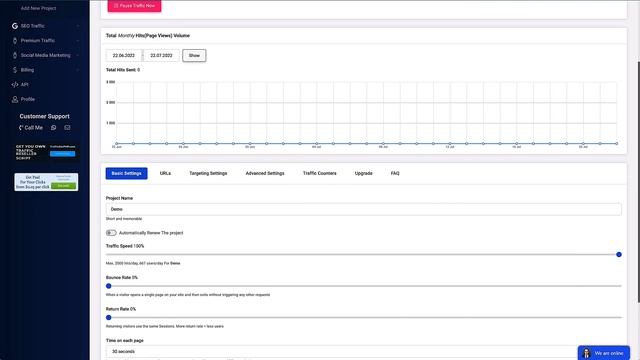Open the Upgrade tab

pos(363,173)
